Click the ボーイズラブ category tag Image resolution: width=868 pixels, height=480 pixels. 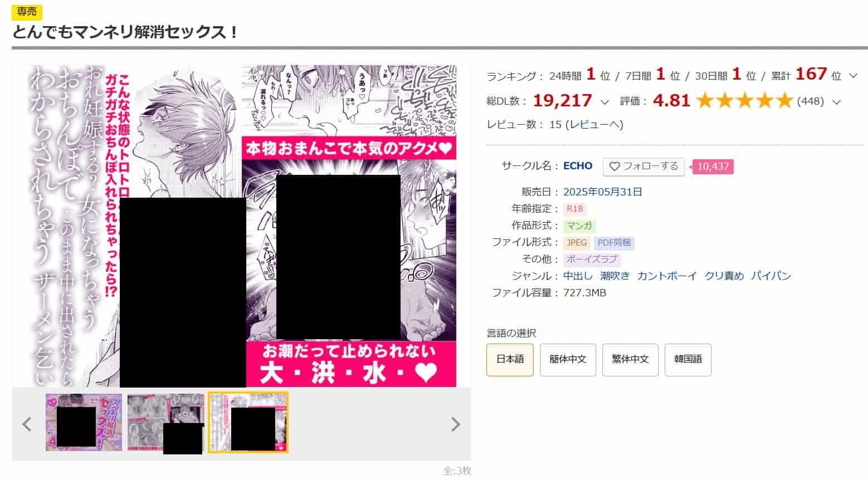pos(592,259)
